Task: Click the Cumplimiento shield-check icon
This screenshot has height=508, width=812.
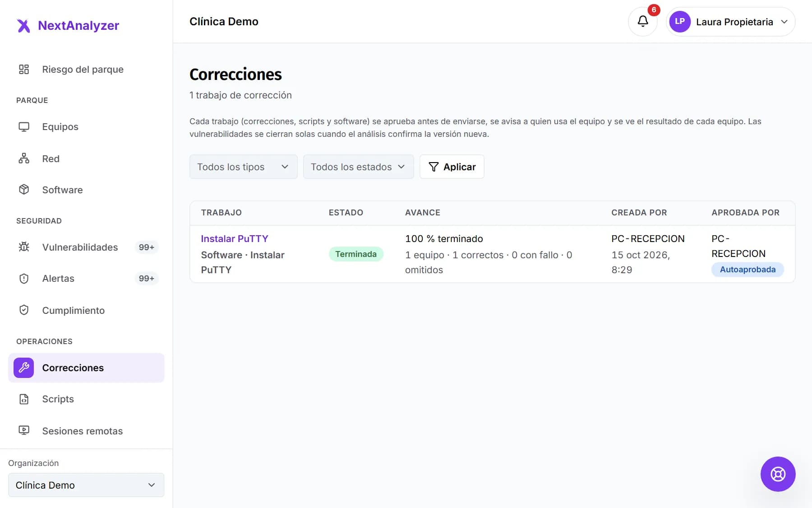Action: 24,310
